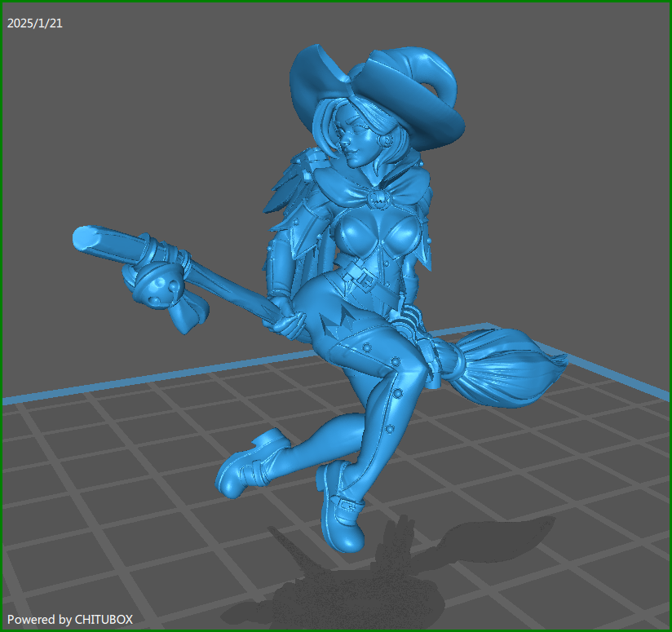Select the skull lantern hanging from broom
Image resolution: width=672 pixels, height=632 pixels.
pos(157,285)
